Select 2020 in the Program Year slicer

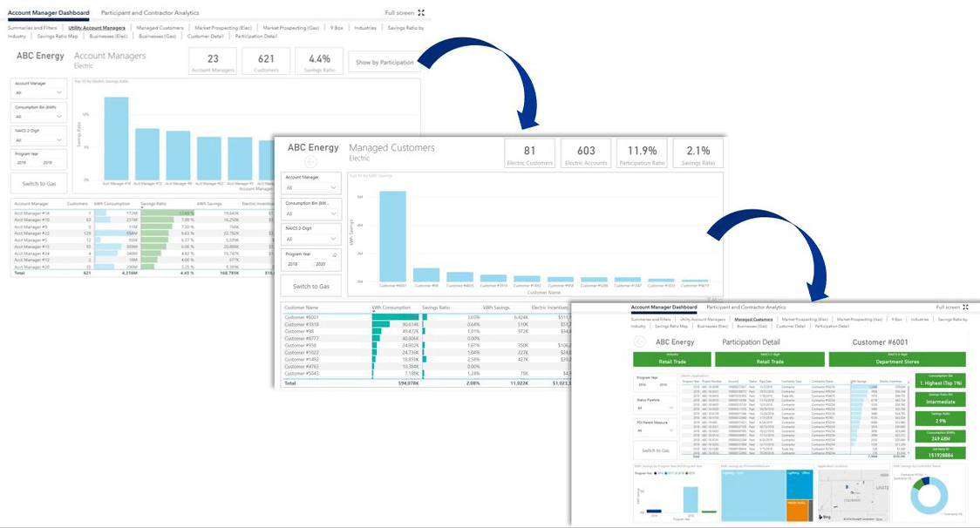pos(323,264)
